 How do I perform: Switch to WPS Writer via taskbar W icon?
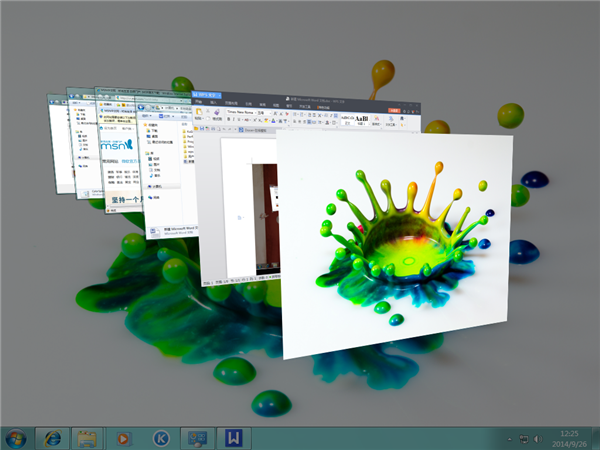[232, 438]
